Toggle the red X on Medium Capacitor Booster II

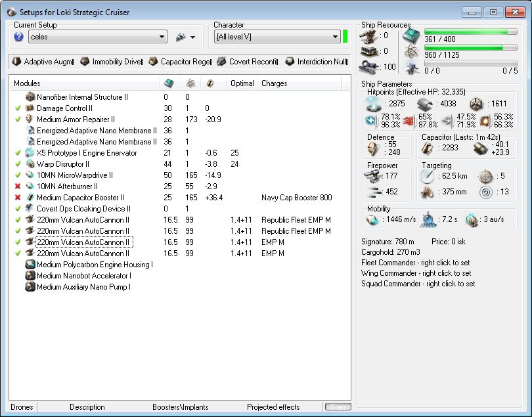18,198
